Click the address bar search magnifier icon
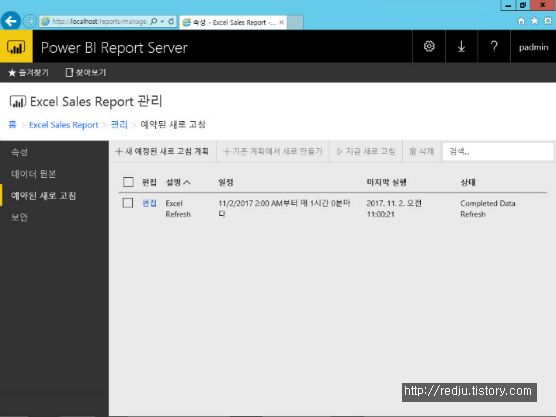The image size is (556, 417). click(154, 22)
